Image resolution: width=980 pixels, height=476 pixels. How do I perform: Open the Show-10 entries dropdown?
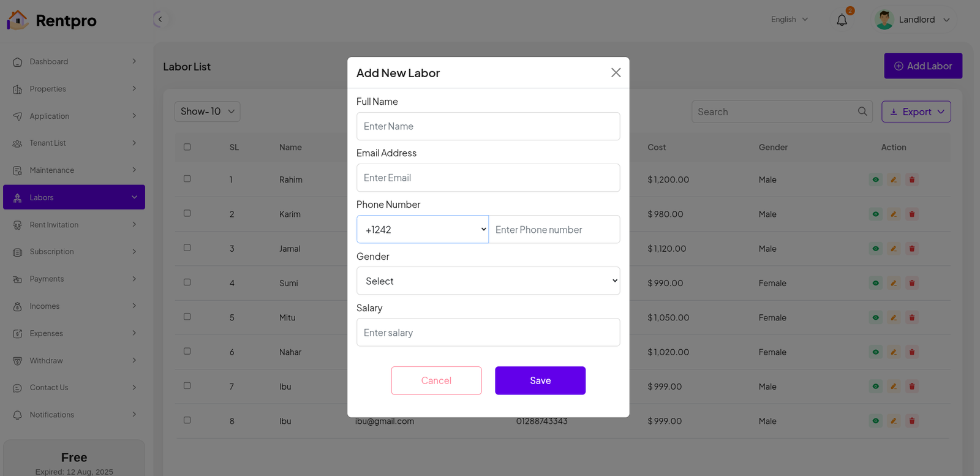click(207, 111)
